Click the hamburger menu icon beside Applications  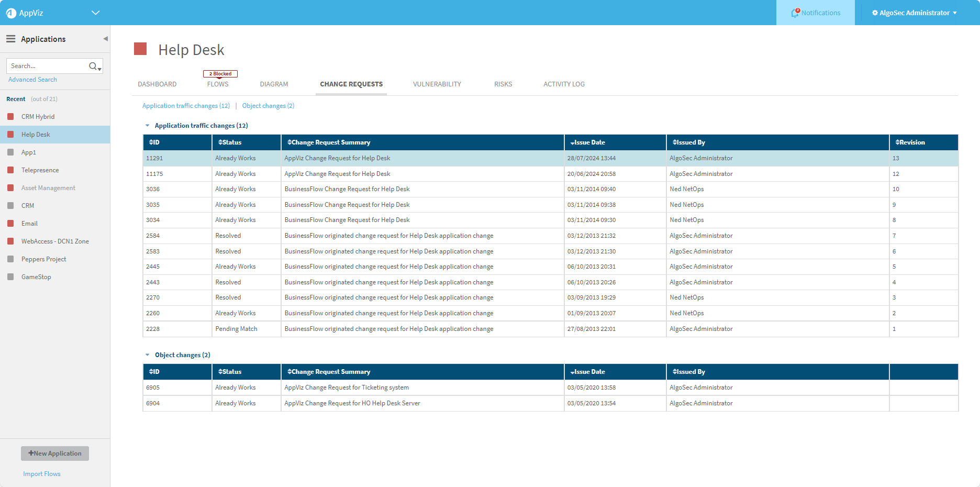10,39
